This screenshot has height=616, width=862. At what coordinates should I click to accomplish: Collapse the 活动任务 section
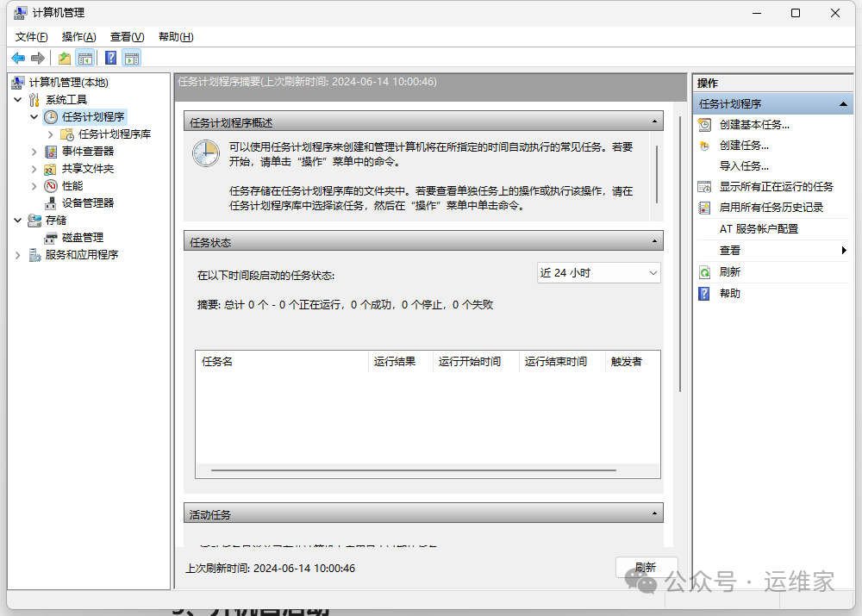pyautogui.click(x=654, y=513)
